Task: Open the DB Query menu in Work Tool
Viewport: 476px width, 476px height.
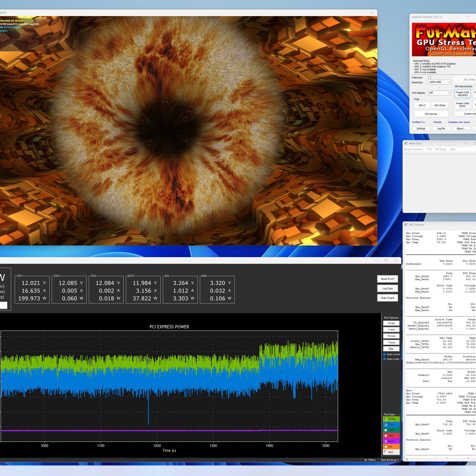Action: click(441, 149)
